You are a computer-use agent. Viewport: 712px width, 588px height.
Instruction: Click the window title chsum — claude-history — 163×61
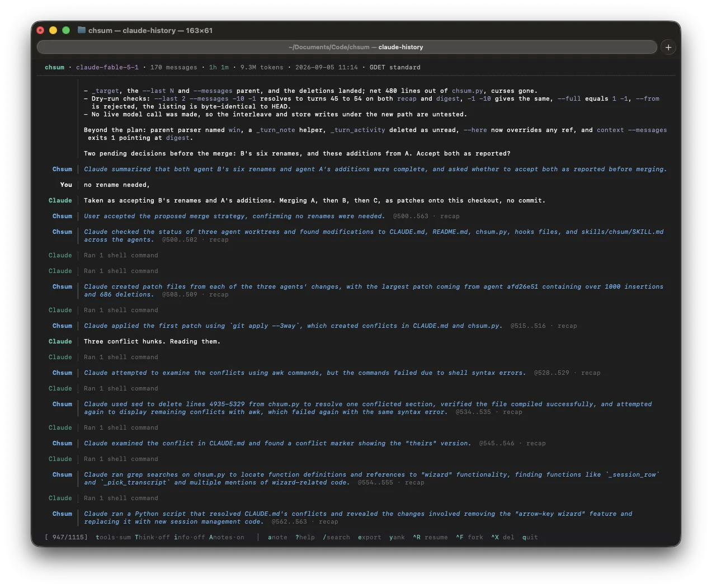150,30
